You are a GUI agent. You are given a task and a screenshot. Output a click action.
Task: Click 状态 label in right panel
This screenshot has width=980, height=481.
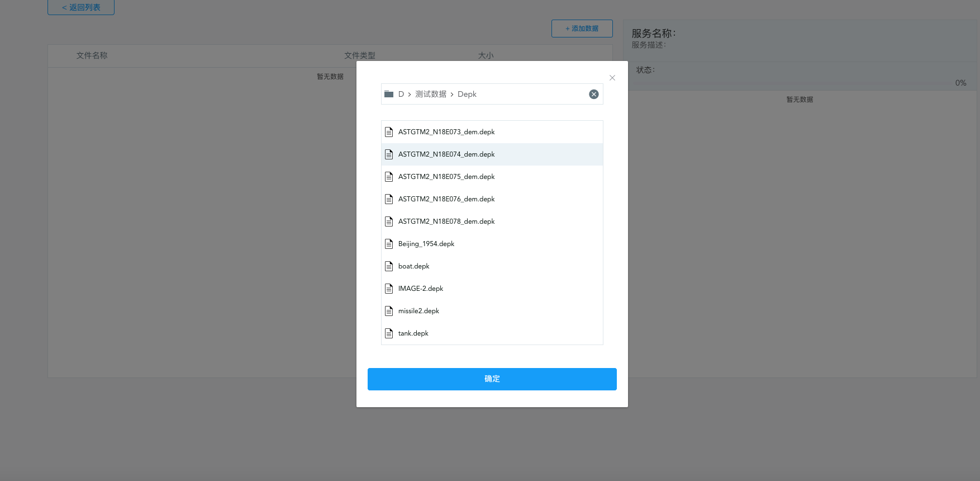click(645, 70)
